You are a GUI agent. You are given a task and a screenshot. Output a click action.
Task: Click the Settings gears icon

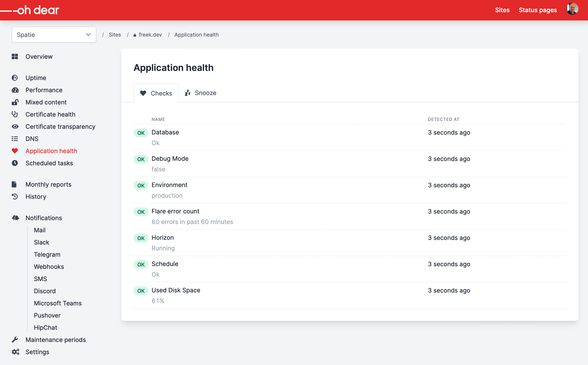15,352
